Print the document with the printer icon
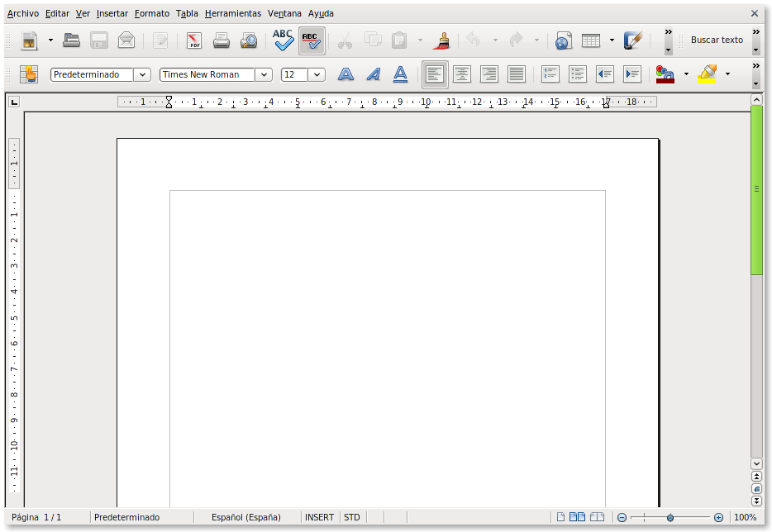 221,40
